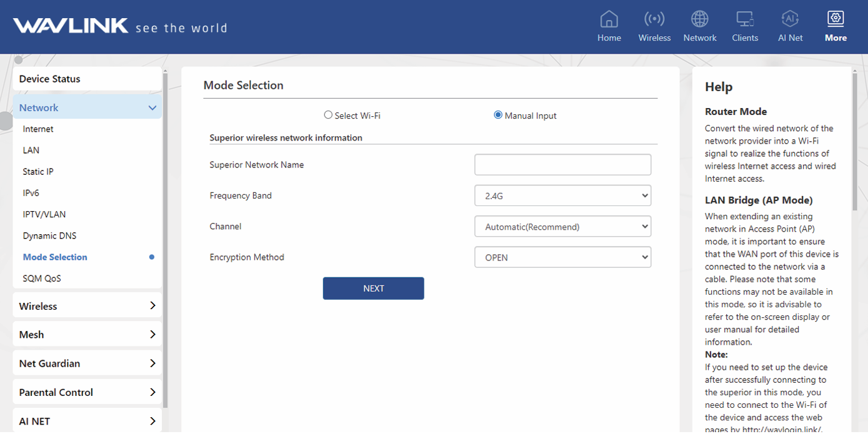This screenshot has height=434, width=868.
Task: Open the SQM QoS item
Action: pos(42,279)
